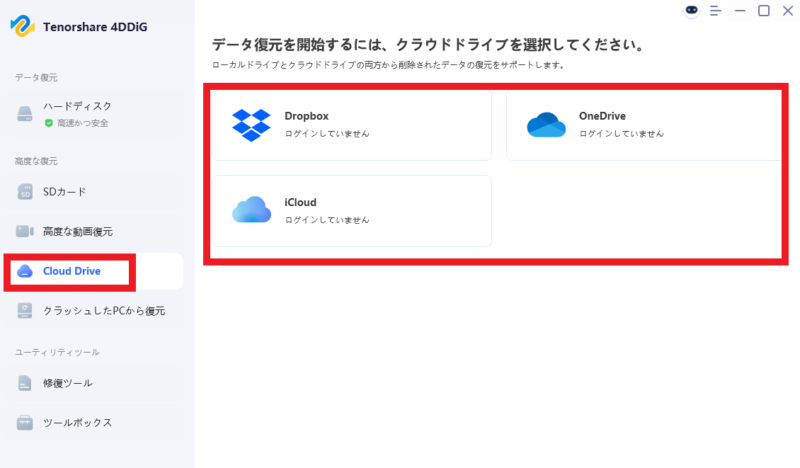Click ログインしていません under Dropbox
Screen dimensions: 800x468
click(327, 134)
